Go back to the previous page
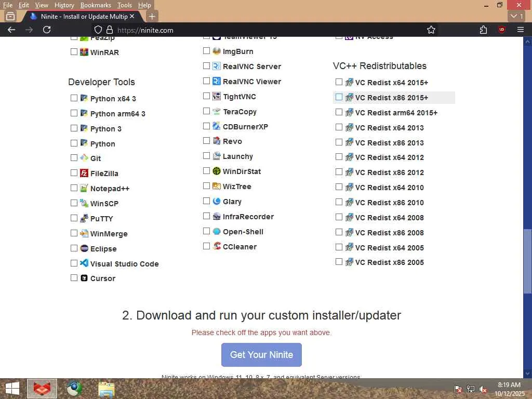 (x=11, y=30)
